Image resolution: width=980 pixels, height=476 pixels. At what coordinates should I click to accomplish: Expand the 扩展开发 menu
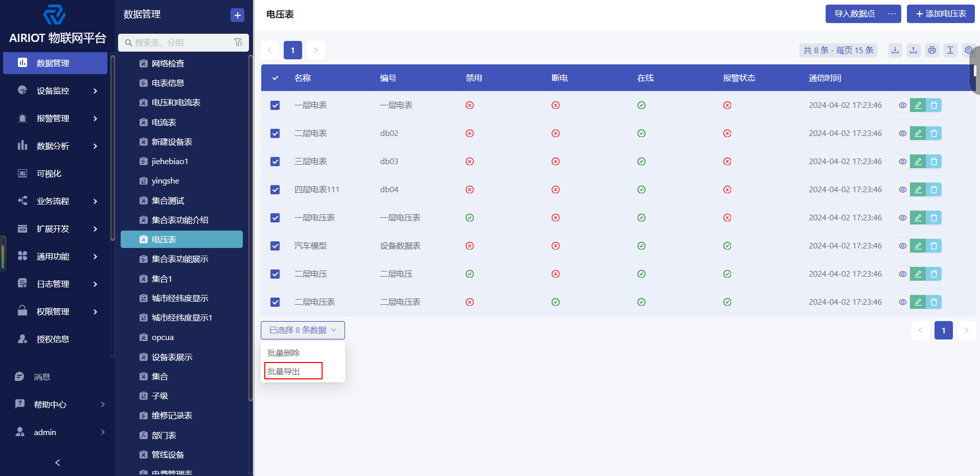point(55,229)
